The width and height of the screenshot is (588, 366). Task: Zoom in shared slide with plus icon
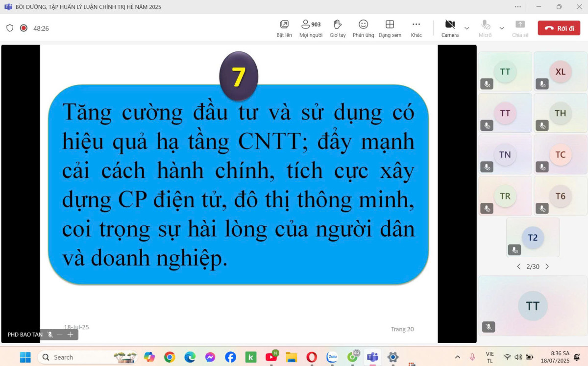[x=70, y=335]
